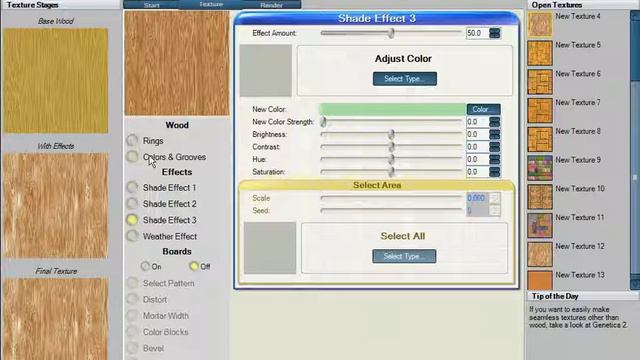Click the Effect Amount spinner button

click(x=495, y=33)
